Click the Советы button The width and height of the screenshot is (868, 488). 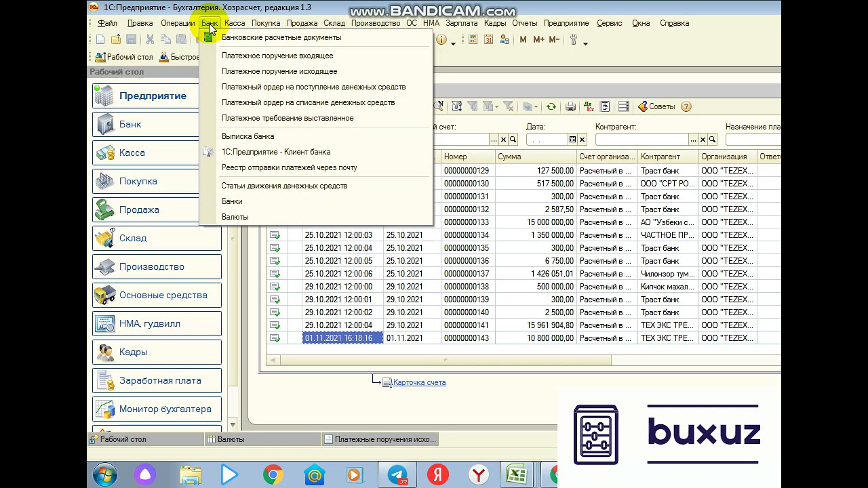tap(656, 106)
